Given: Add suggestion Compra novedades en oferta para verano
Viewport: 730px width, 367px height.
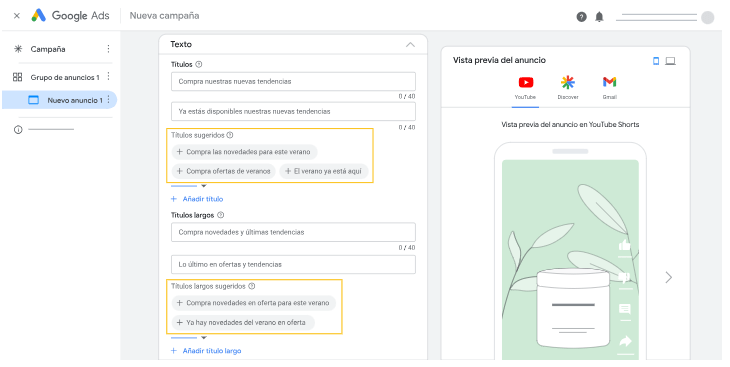Looking at the screenshot, I should click(254, 303).
